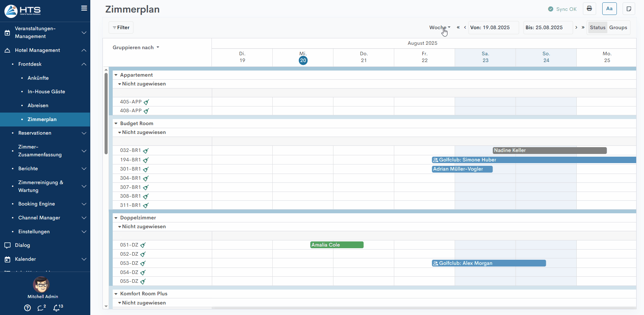Open Ankünfte in the sidebar
The width and height of the screenshot is (644, 315).
[38, 78]
